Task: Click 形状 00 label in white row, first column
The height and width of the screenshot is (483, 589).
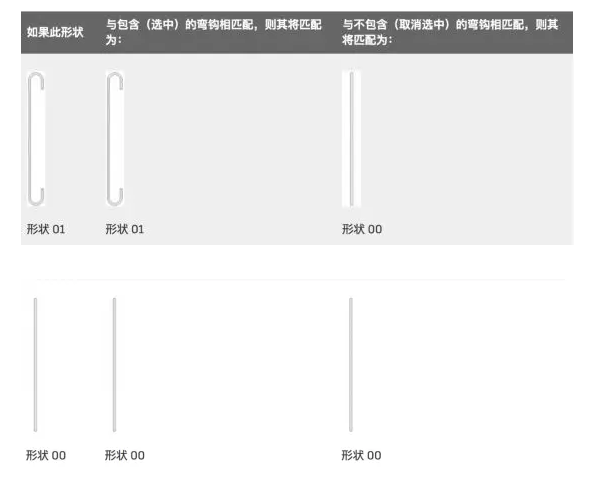Action: (46, 455)
